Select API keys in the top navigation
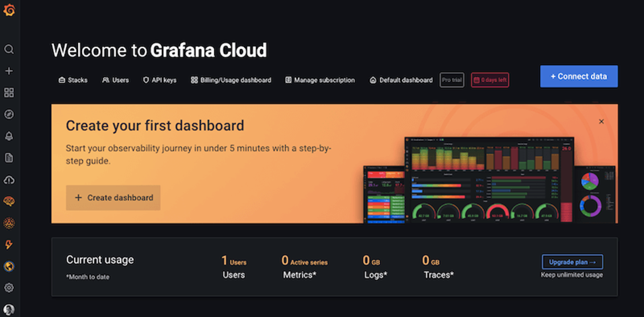The height and width of the screenshot is (317, 644). 159,80
